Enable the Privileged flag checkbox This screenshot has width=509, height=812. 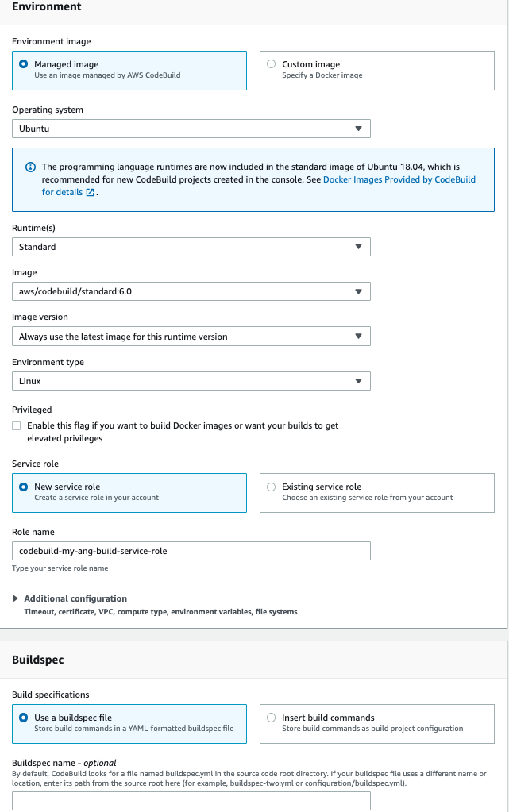17,426
